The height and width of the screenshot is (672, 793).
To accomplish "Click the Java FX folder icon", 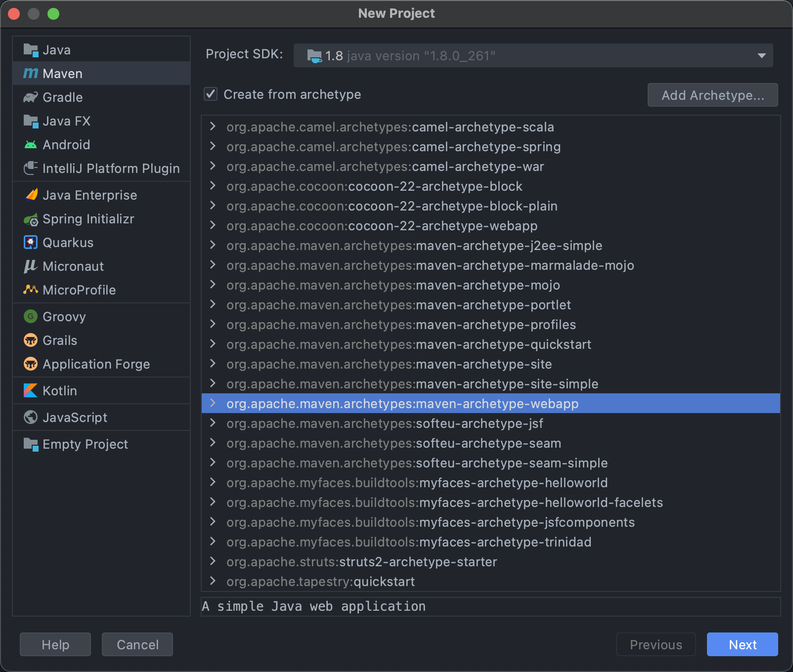I will click(x=31, y=121).
